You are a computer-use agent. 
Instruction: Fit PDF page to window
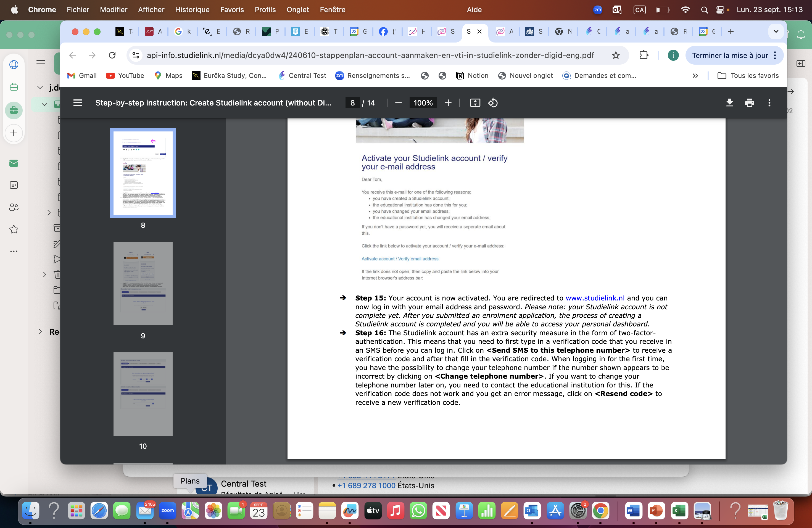[x=475, y=103]
